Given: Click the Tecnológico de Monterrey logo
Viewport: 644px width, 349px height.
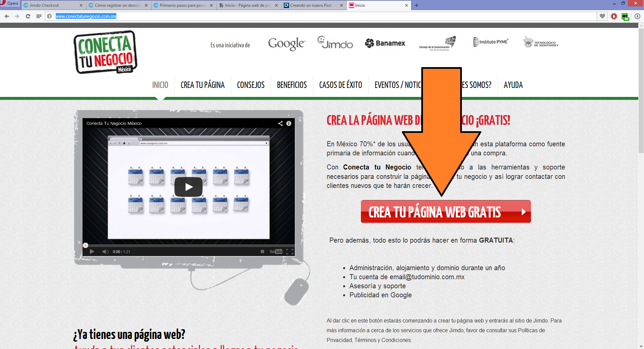Looking at the screenshot, I should 541,42.
